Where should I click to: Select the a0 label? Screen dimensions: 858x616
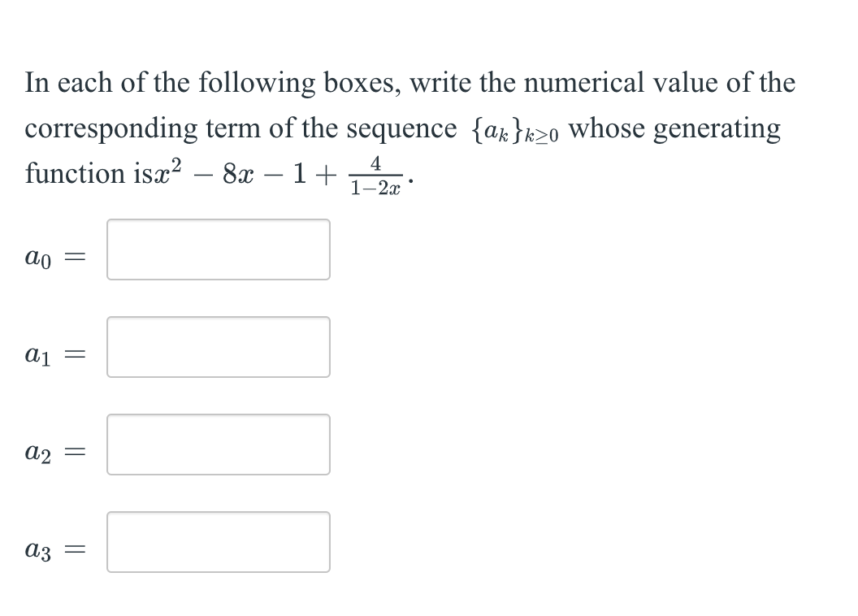point(38,256)
